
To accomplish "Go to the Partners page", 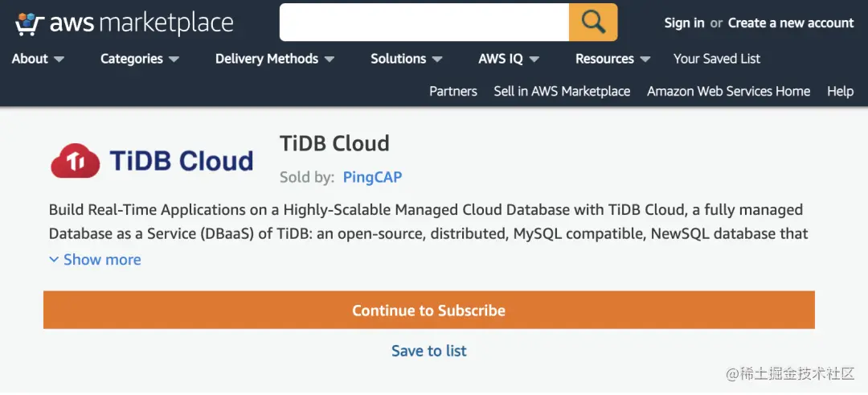I will (x=453, y=91).
